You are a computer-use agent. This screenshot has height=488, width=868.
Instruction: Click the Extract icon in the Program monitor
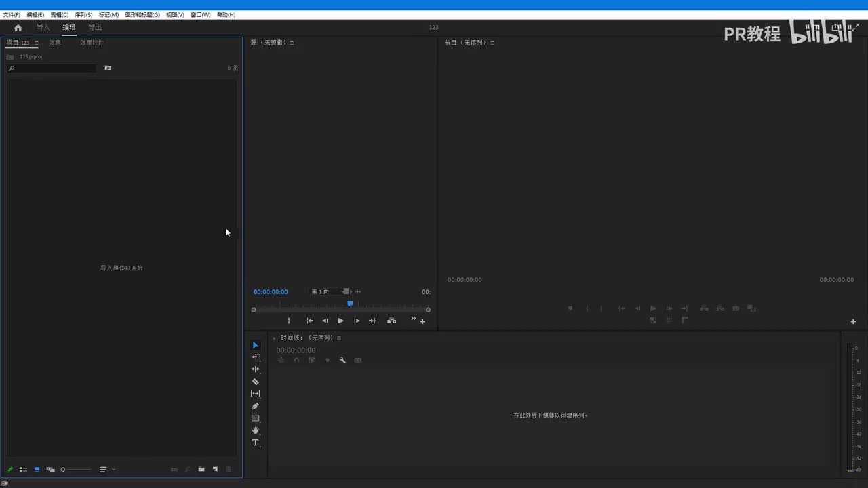click(x=720, y=308)
